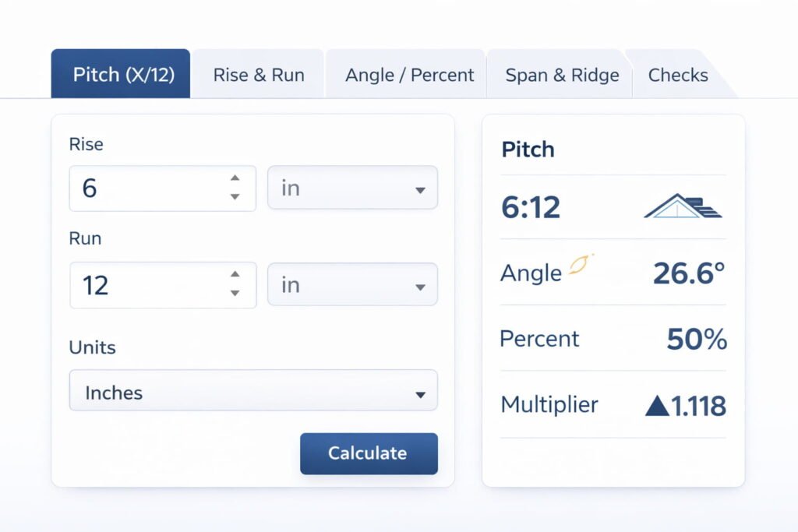The image size is (798, 532).
Task: Switch to the Rise & Run tab
Action: tap(258, 74)
